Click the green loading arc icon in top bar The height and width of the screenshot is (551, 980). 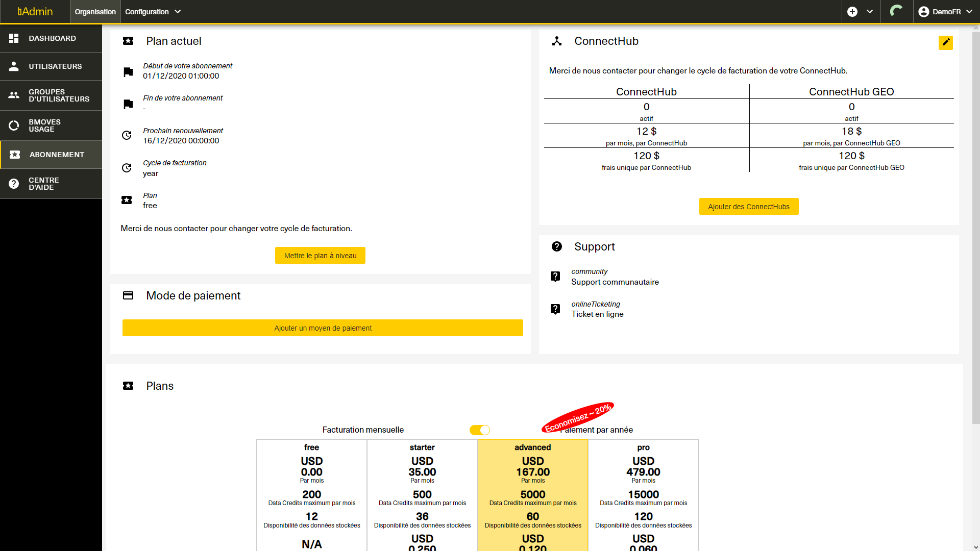896,11
